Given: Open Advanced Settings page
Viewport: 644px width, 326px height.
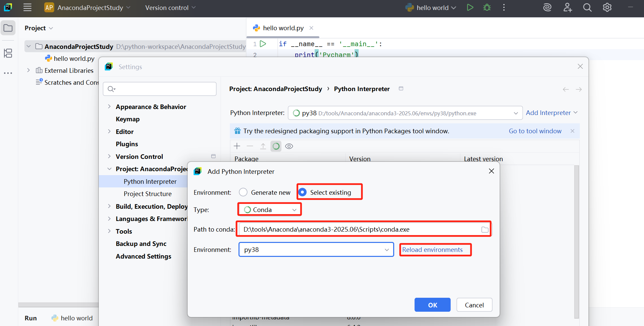Looking at the screenshot, I should (x=143, y=256).
